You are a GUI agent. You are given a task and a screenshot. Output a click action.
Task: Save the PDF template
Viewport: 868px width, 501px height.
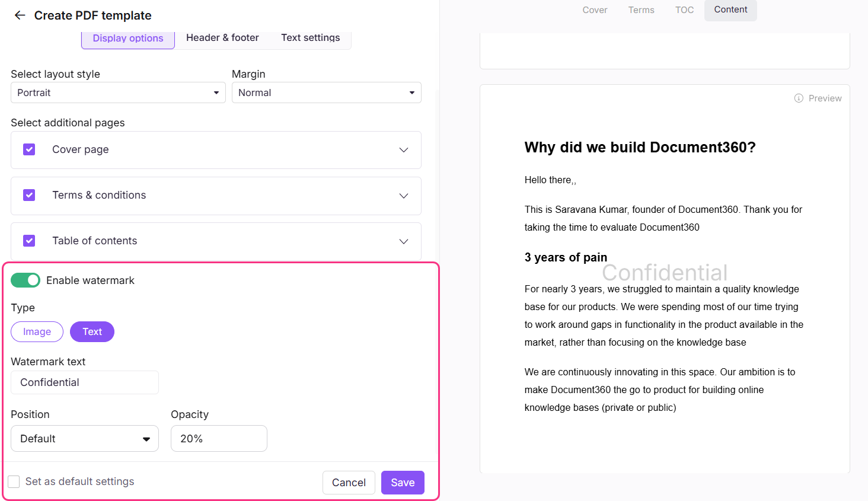pos(403,483)
